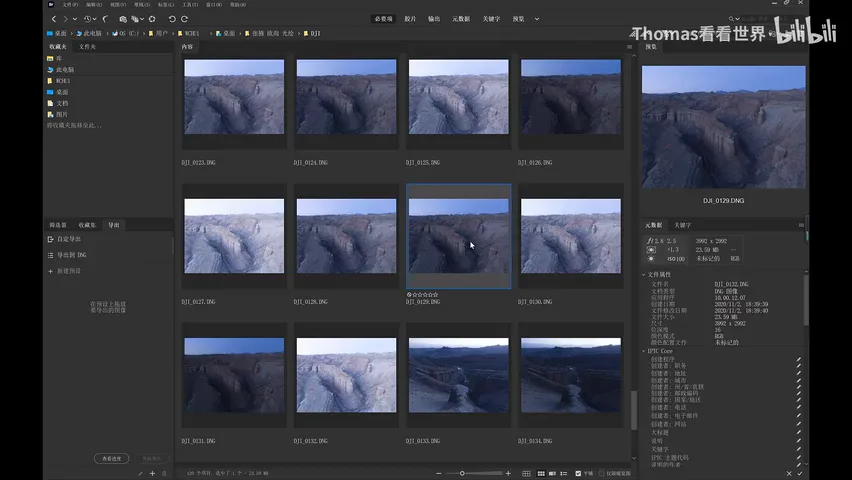Click the edit preset pencil icon
The image size is (852, 480).
tap(141, 473)
